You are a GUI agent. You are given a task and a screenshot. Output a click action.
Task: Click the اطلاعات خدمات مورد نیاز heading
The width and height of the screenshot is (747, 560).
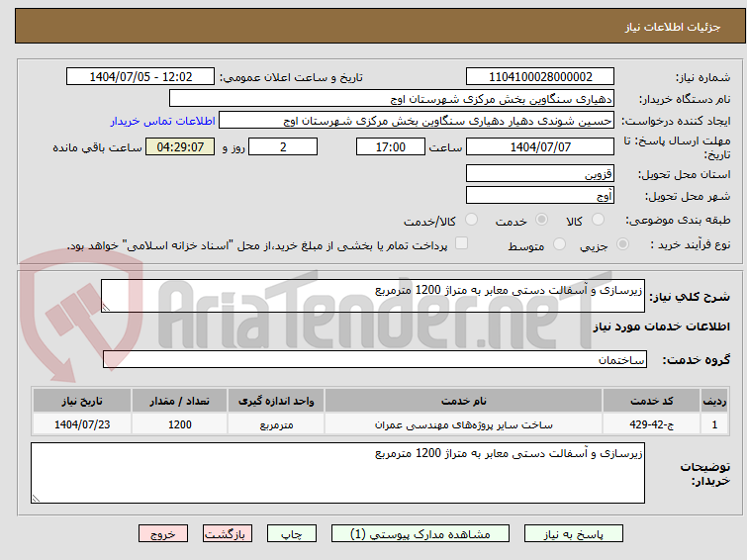point(661,327)
